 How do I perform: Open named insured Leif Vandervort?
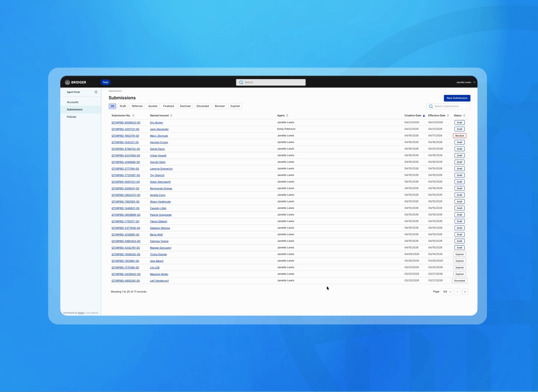(x=159, y=281)
